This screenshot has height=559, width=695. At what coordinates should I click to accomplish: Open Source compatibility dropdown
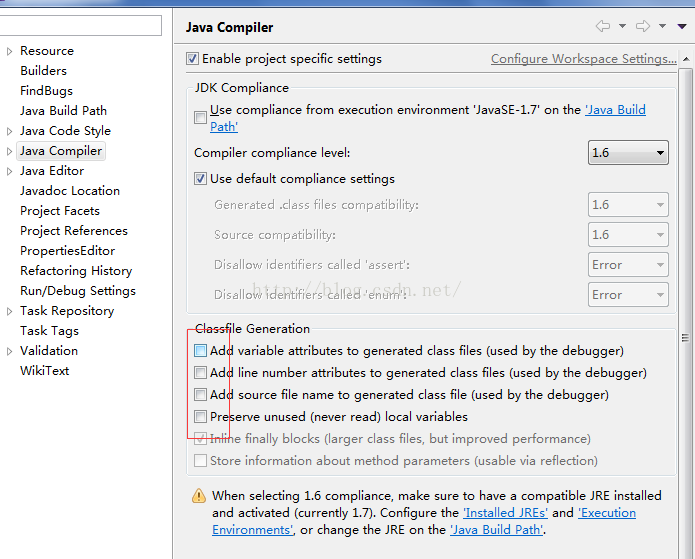(x=628, y=235)
